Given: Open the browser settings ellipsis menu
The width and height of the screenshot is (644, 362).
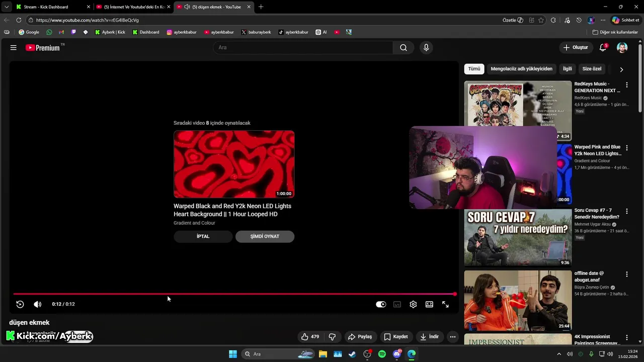Looking at the screenshot, I should click(603, 20).
